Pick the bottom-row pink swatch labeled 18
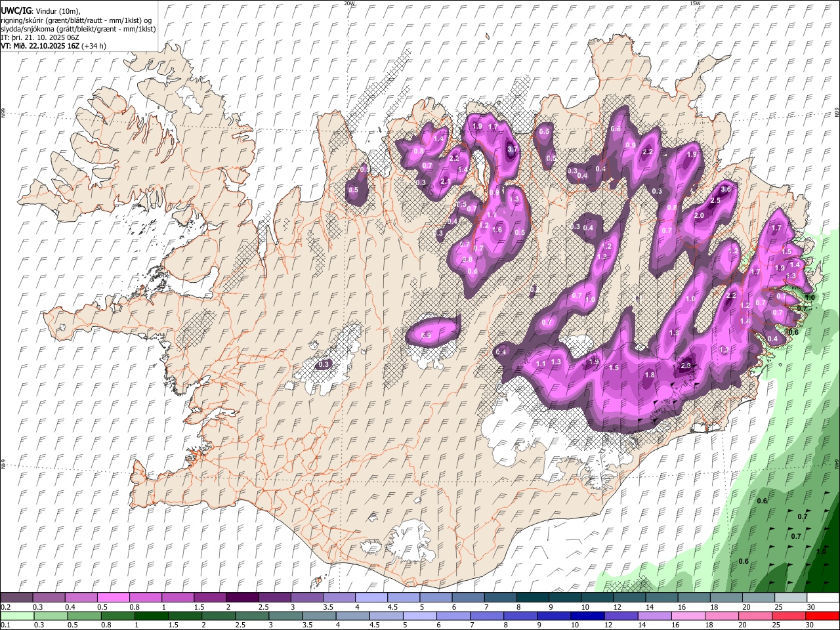This screenshot has height=630, width=840. 722,616
